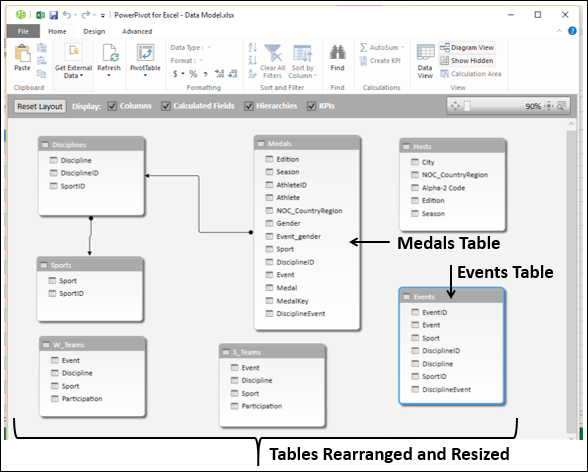The height and width of the screenshot is (472, 588).
Task: Switch to the Design tab
Action: [x=94, y=31]
